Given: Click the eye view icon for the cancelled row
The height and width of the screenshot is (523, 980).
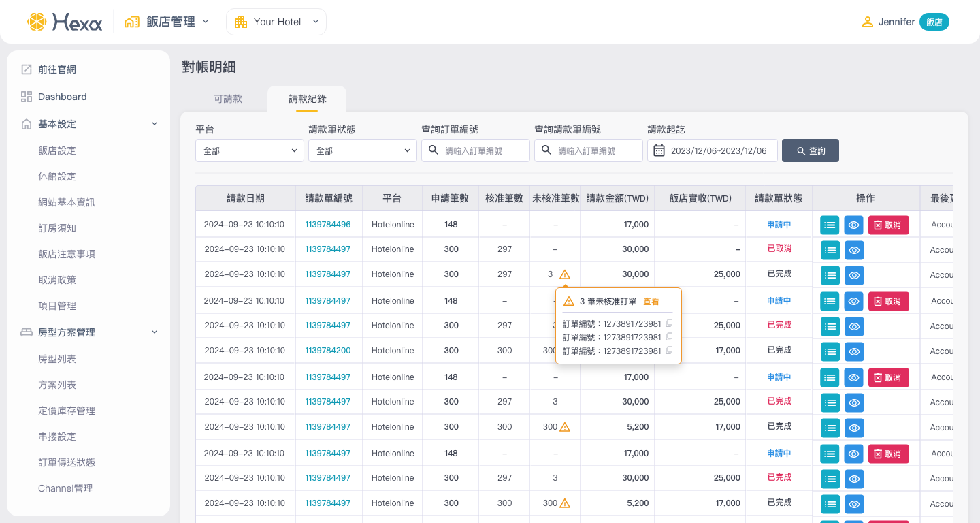Looking at the screenshot, I should tap(854, 250).
